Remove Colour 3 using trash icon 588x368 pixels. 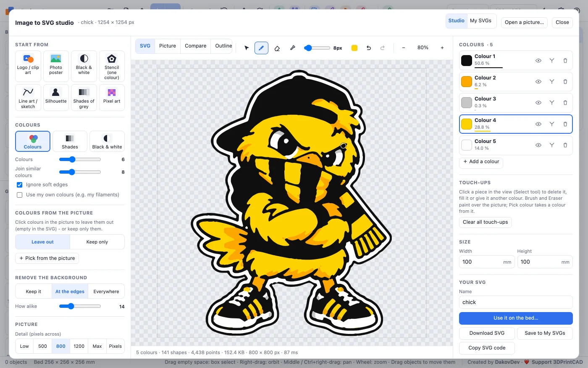click(x=565, y=103)
